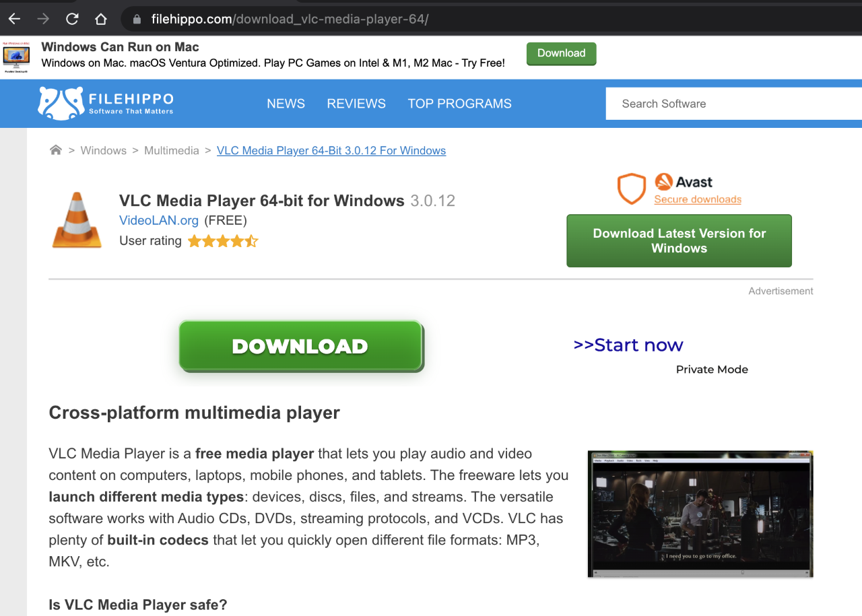Click the Secure downloads link
This screenshot has width=862, height=616.
(698, 199)
